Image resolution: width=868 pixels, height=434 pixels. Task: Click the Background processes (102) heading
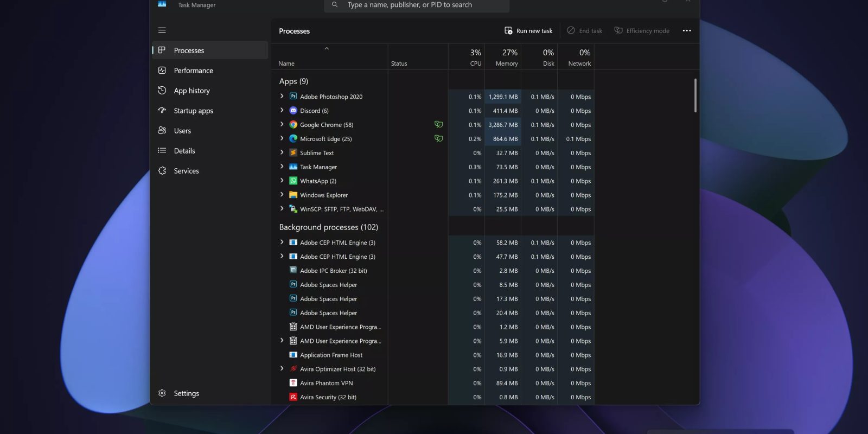328,227
